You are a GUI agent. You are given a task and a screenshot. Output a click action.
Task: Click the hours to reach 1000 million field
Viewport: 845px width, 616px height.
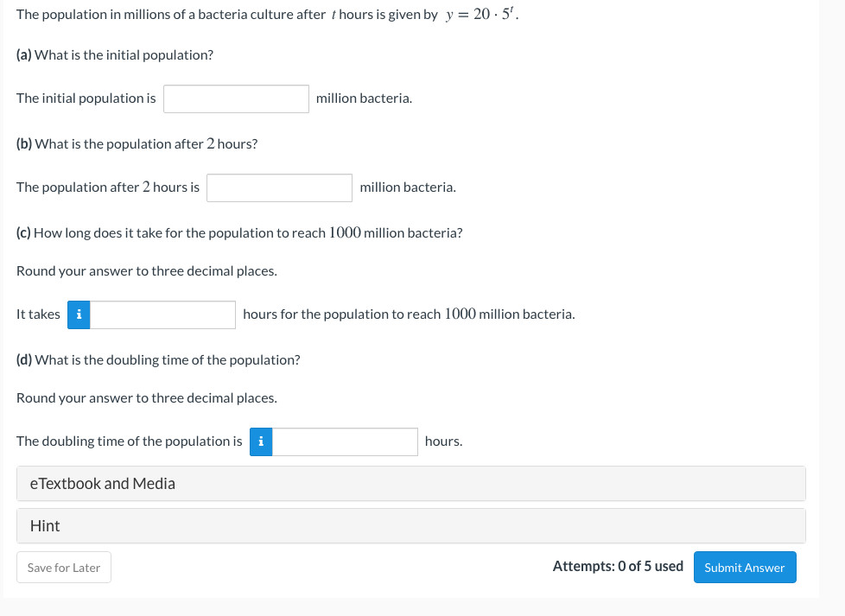[162, 314]
